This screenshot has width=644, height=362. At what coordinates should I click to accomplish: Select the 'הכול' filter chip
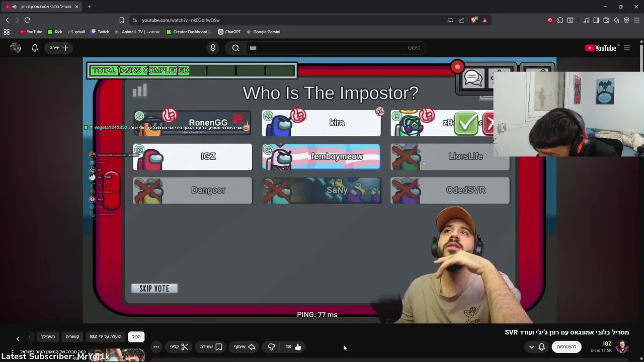pyautogui.click(x=136, y=337)
